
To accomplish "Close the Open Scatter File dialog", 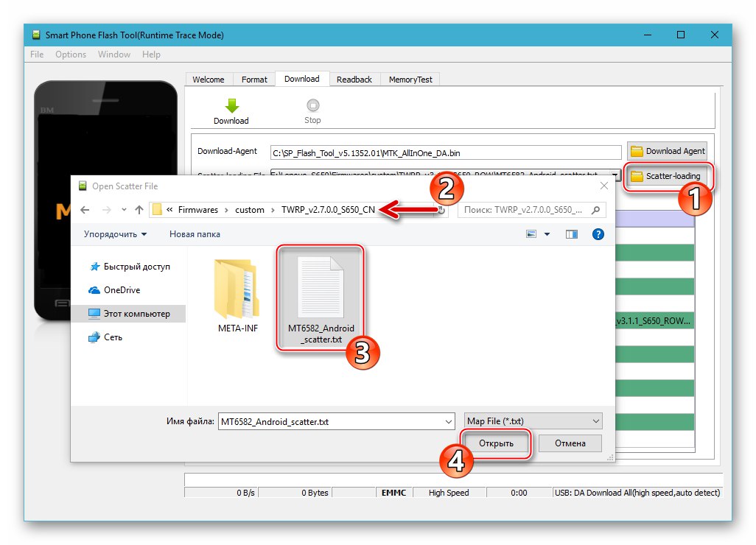I will (603, 186).
